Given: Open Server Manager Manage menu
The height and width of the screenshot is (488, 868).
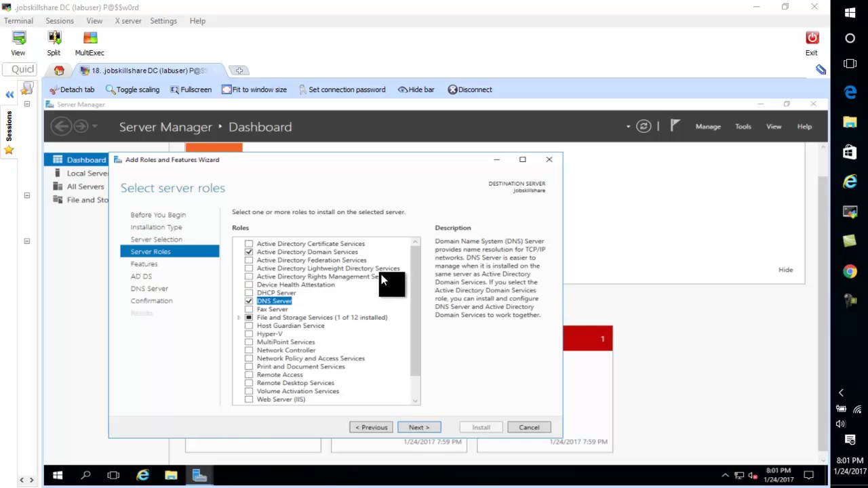Looking at the screenshot, I should (708, 126).
